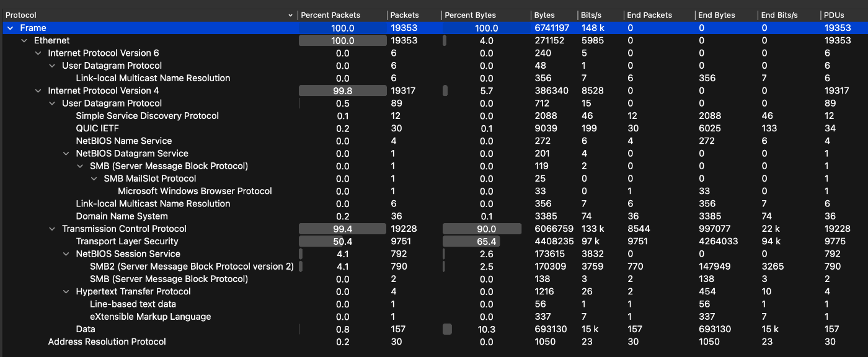Select SMB MailSlot Protocol row
868x357 pixels.
[x=434, y=178]
